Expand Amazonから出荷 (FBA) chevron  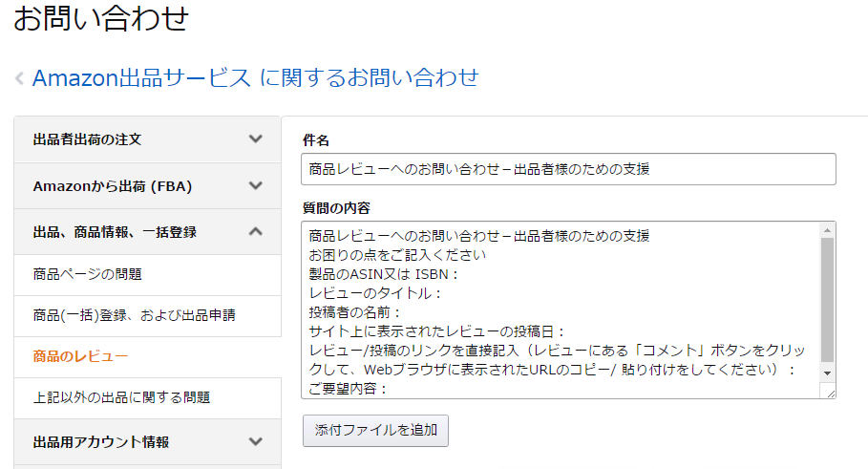(255, 185)
